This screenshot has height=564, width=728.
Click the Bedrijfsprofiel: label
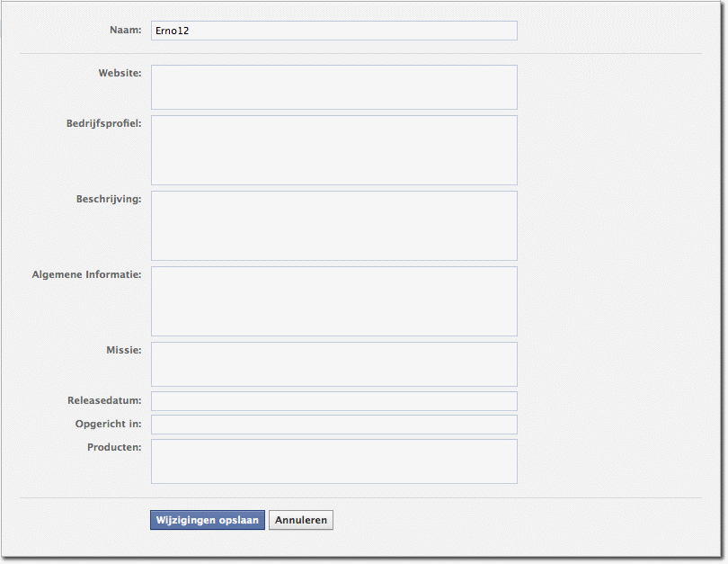tap(103, 123)
